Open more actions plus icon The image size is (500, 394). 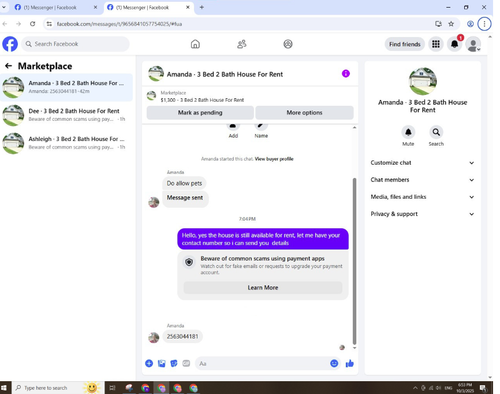(149, 363)
